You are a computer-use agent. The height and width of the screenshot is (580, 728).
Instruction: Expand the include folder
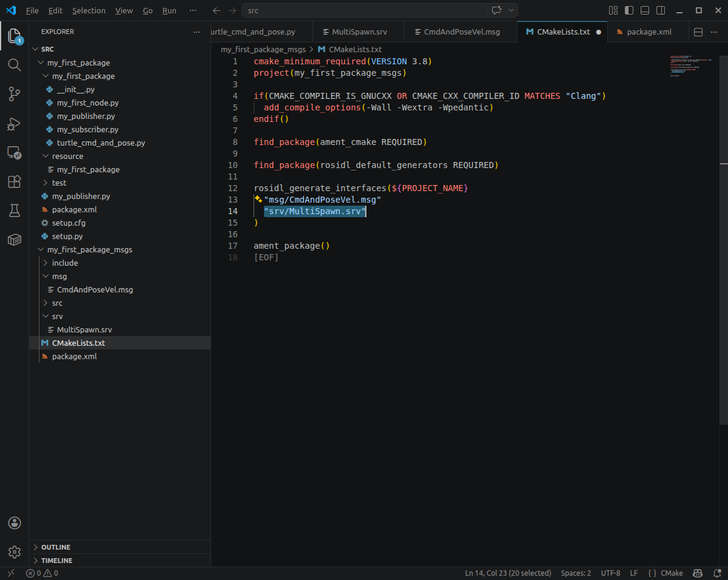click(45, 263)
